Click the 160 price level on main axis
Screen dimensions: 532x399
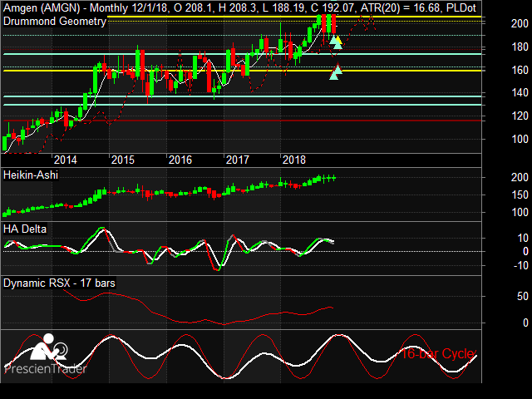point(520,70)
